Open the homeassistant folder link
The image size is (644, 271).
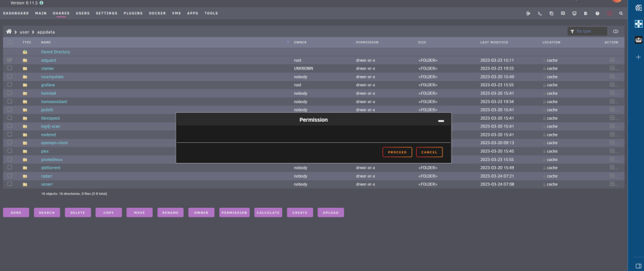tap(54, 102)
